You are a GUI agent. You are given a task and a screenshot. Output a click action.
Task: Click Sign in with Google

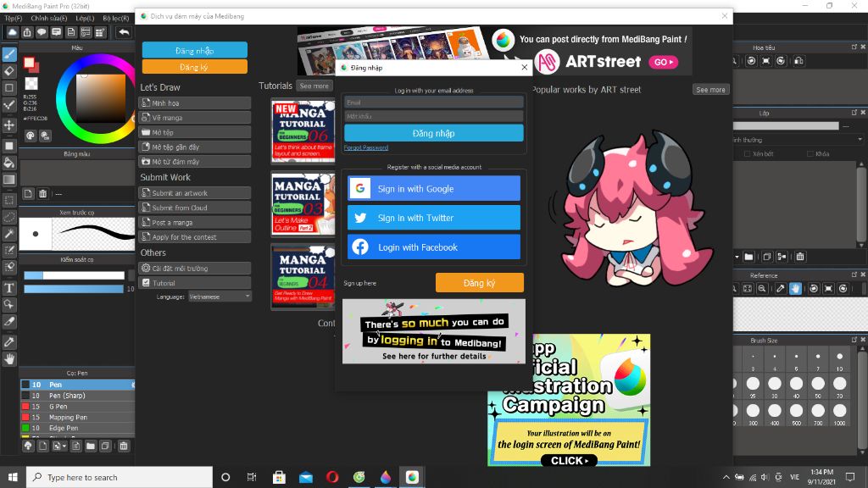tap(434, 189)
